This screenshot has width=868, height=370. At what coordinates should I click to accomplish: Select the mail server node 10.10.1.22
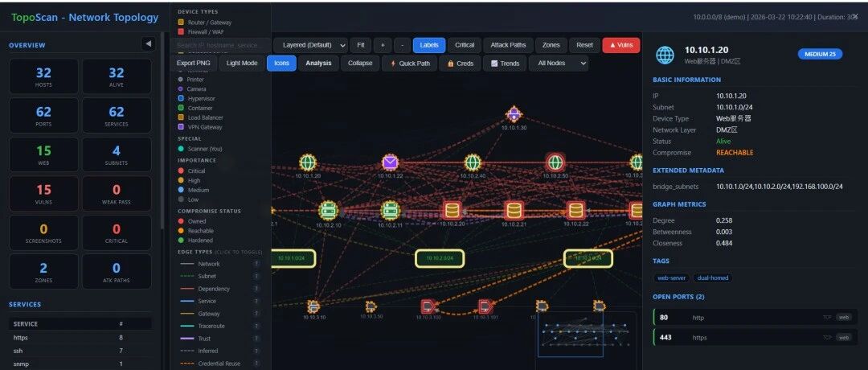(x=391, y=162)
